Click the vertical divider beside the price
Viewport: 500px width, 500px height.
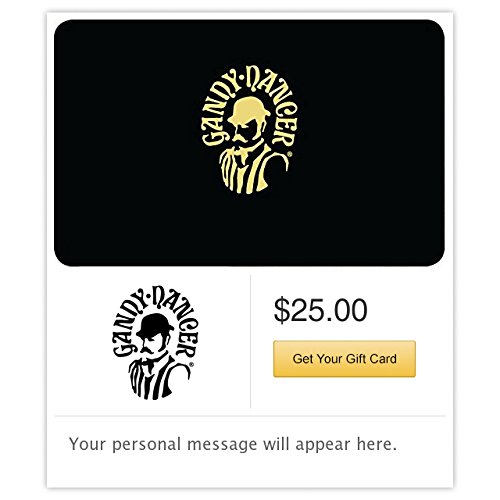250,341
